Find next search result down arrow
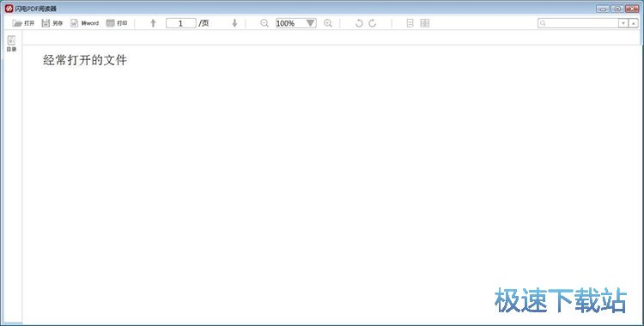This screenshot has height=326, width=644. point(623,23)
